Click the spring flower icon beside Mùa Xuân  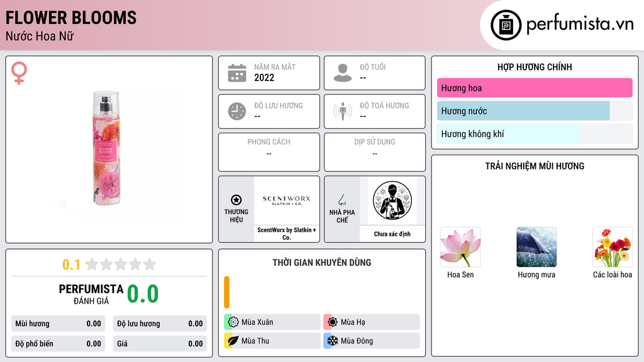click(233, 322)
